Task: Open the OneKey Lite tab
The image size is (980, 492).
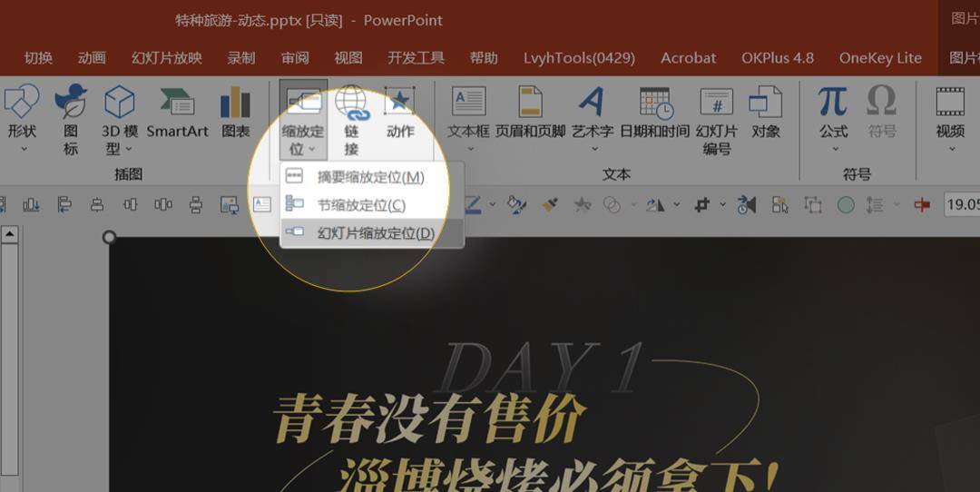Action: click(880, 58)
